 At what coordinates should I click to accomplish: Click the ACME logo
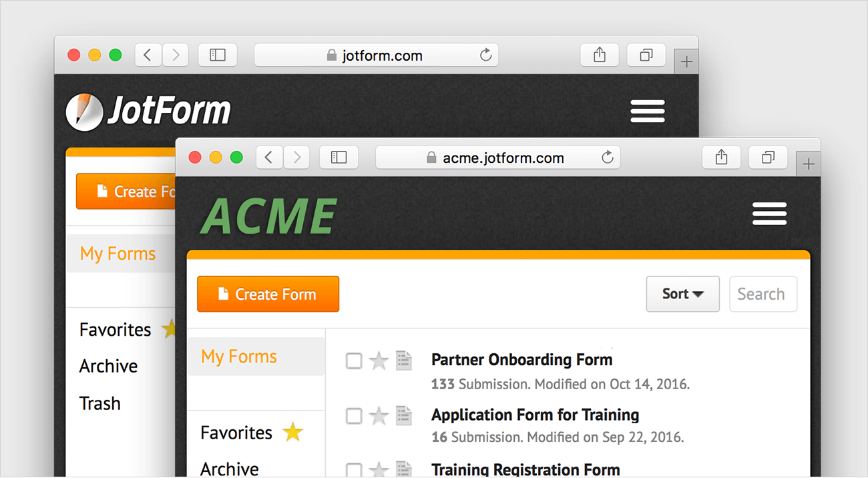tap(268, 217)
